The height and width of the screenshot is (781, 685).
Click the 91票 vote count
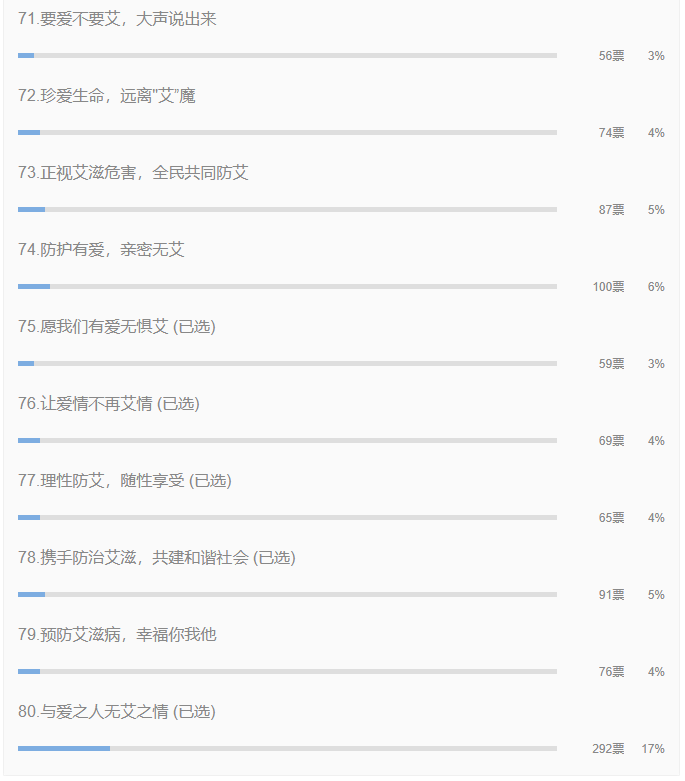[x=611, y=595]
